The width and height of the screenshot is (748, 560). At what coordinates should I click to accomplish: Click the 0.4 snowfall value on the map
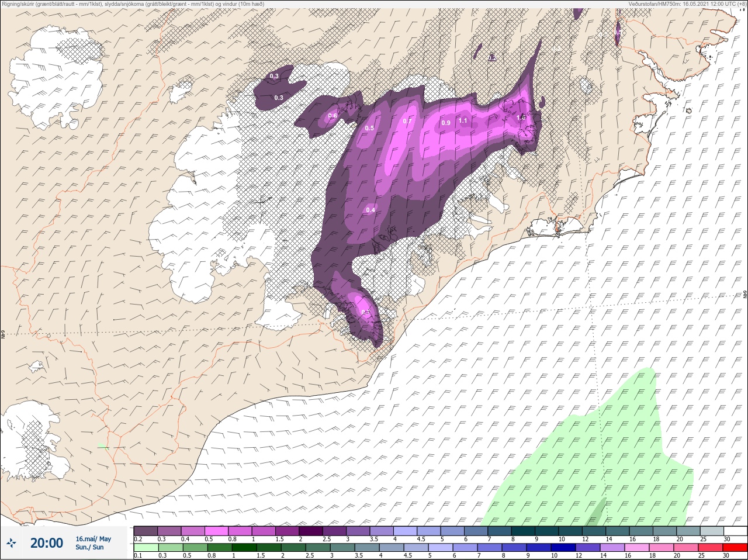pos(370,210)
